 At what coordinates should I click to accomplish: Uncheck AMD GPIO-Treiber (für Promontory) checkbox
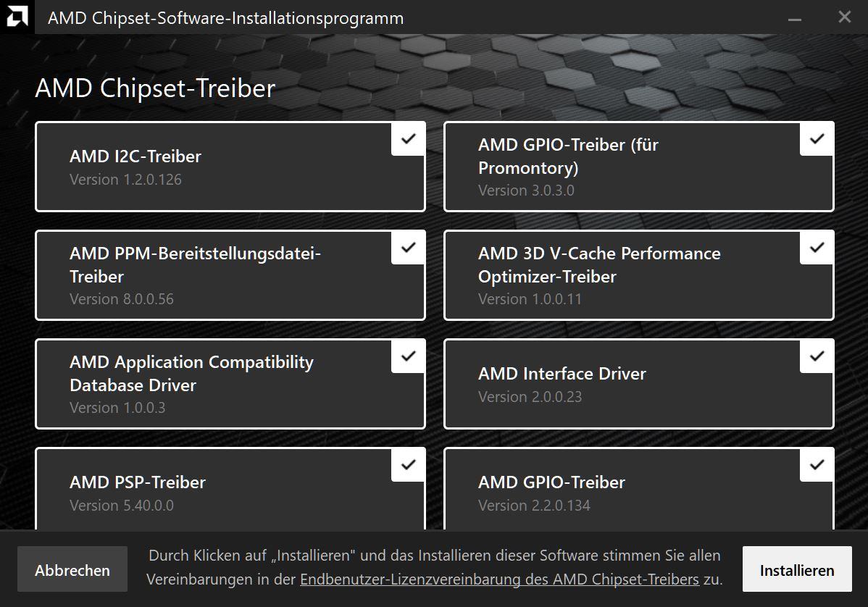tap(817, 138)
